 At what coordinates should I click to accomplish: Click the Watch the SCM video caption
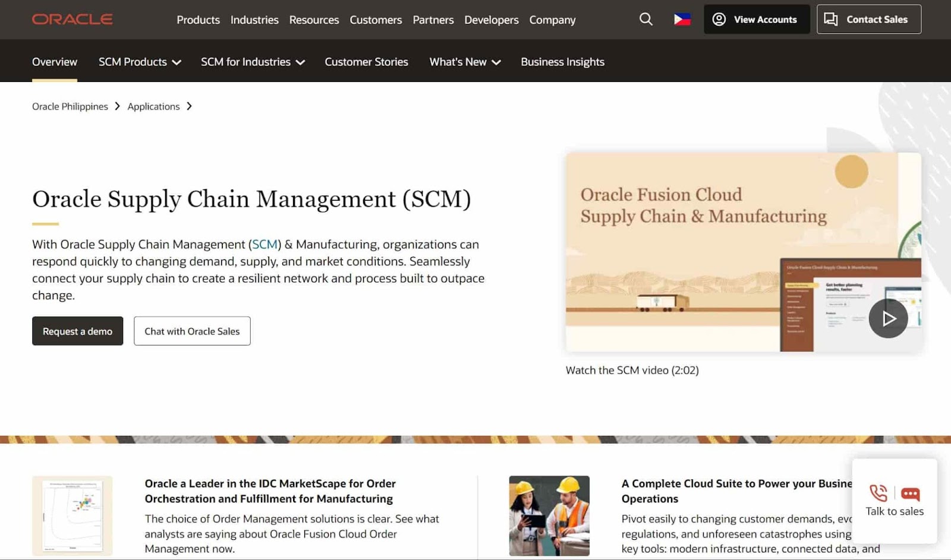tap(632, 370)
